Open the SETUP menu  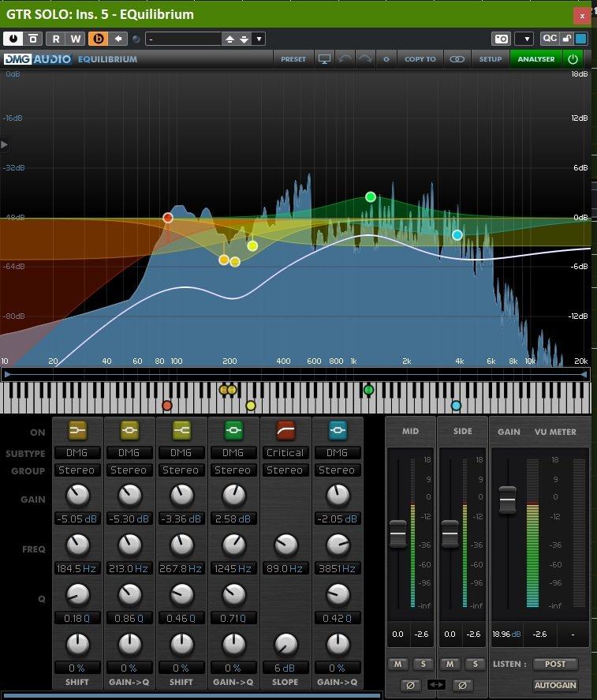pyautogui.click(x=490, y=59)
